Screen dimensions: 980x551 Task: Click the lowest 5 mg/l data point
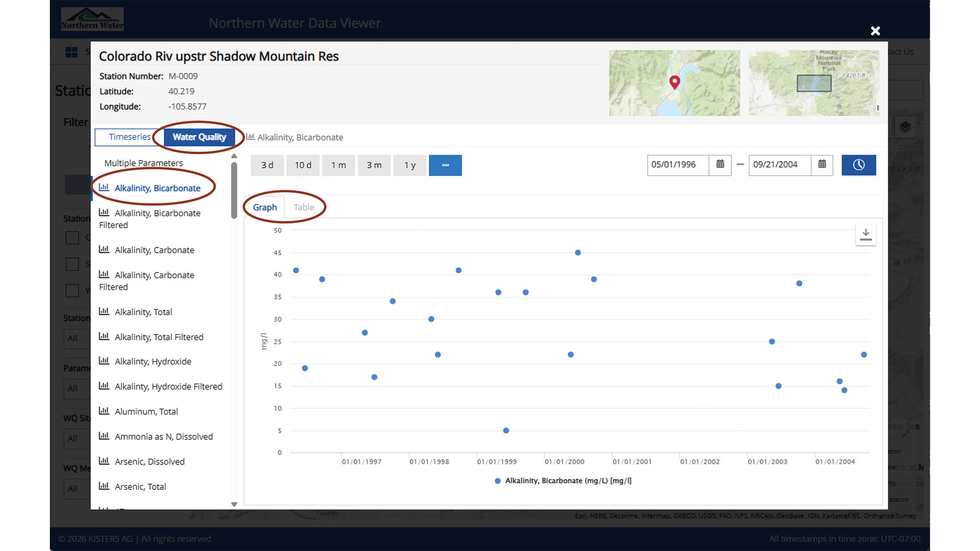coord(506,431)
